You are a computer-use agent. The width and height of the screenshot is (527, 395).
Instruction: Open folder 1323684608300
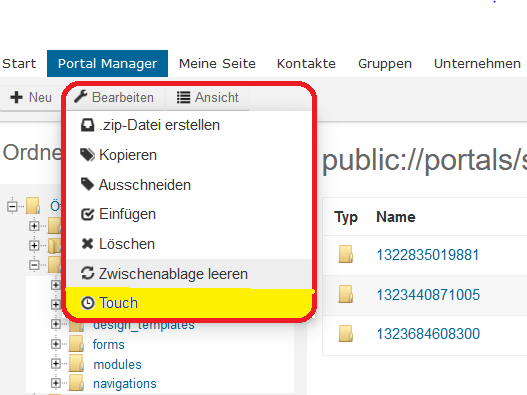(428, 334)
